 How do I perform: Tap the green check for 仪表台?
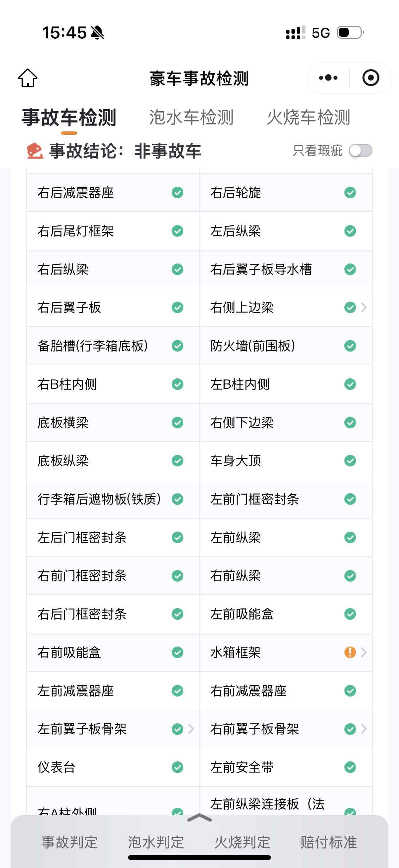(x=177, y=767)
